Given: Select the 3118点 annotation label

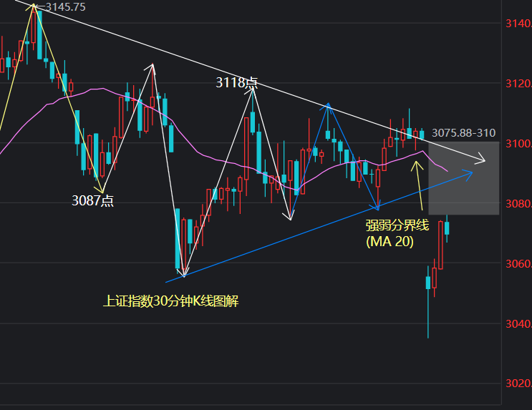Looking at the screenshot, I should point(237,82).
